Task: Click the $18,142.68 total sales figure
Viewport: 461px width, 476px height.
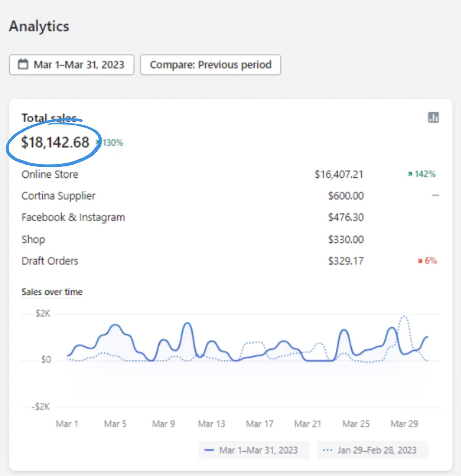Action: point(55,143)
